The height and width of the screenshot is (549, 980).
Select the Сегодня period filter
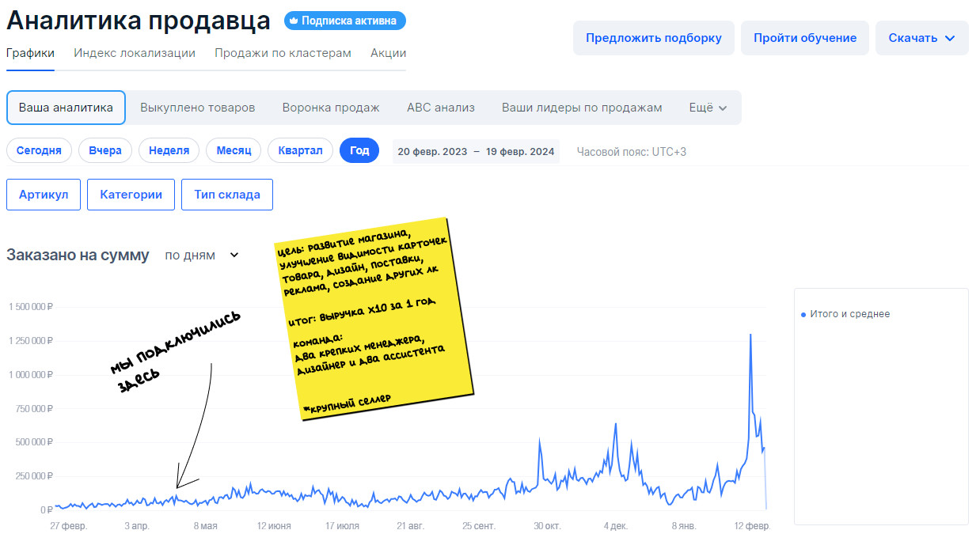pyautogui.click(x=39, y=150)
